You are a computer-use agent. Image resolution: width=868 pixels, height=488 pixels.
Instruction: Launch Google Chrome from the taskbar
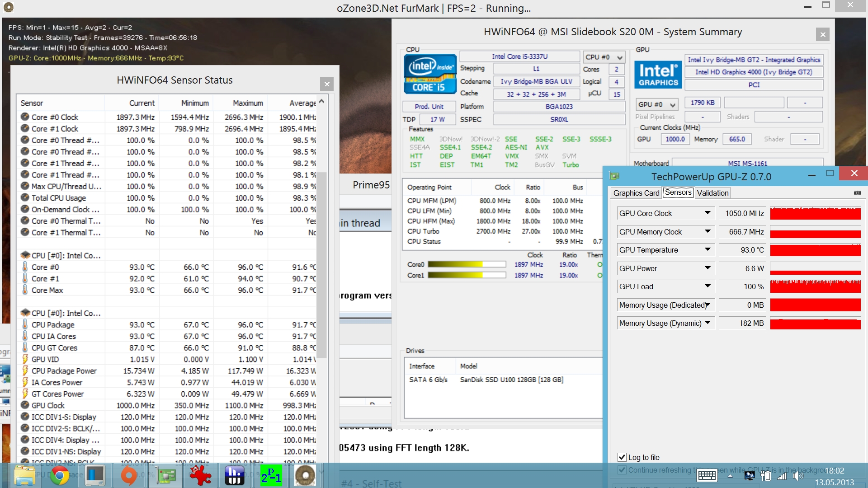[59, 476]
